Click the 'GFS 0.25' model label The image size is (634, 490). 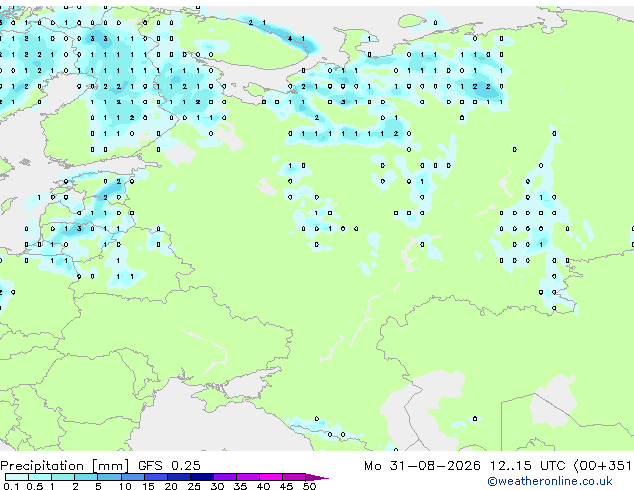[x=169, y=466]
